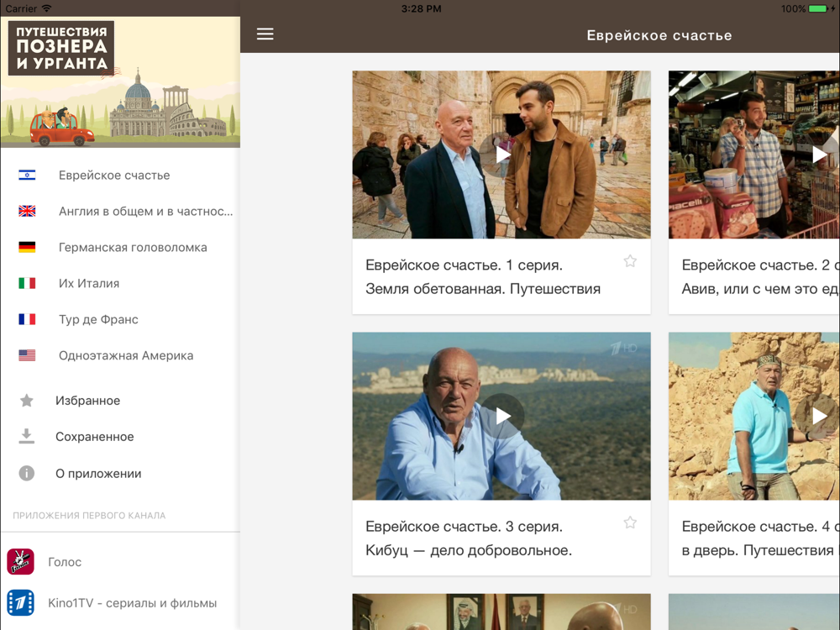The image size is (840, 630).
Task: Open the Кибуц — дело добровольное title
Action: (x=469, y=538)
